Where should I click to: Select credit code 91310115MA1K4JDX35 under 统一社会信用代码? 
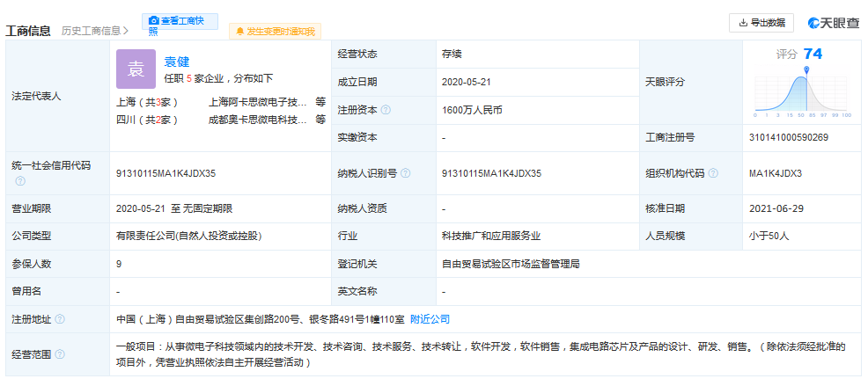tap(166, 173)
